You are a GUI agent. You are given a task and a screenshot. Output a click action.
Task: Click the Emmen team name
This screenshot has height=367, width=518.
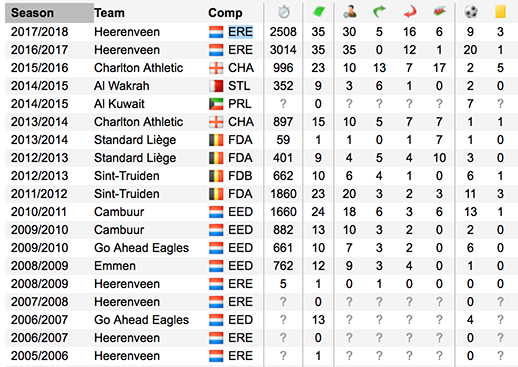(x=115, y=266)
